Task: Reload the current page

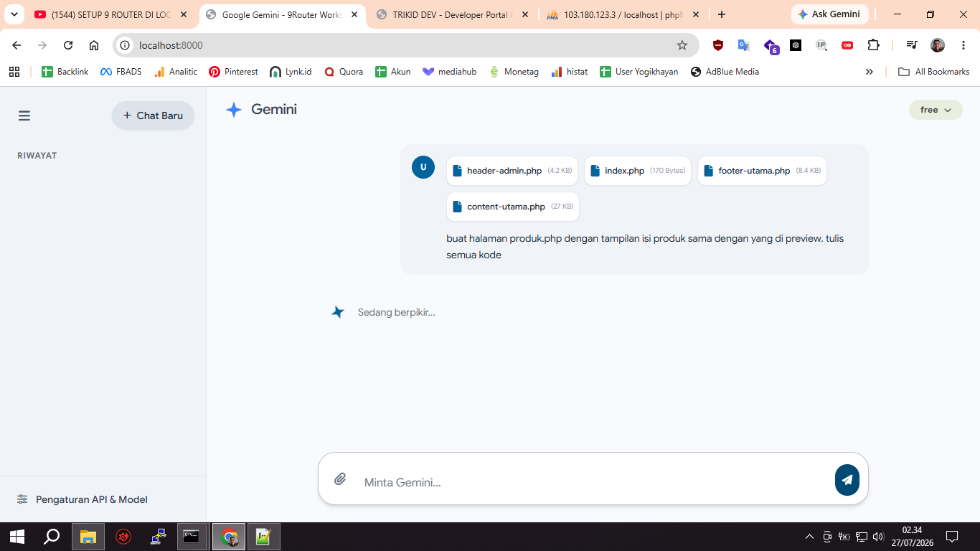Action: pos(68,45)
